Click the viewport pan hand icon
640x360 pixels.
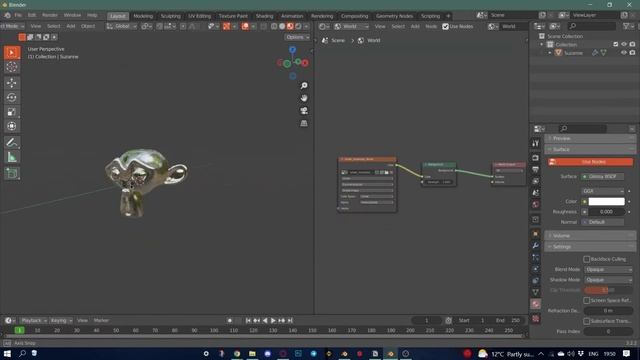coord(304,98)
